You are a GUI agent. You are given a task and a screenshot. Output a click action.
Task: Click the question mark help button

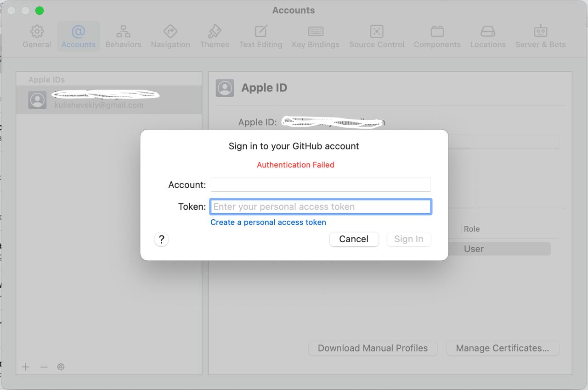click(x=161, y=239)
